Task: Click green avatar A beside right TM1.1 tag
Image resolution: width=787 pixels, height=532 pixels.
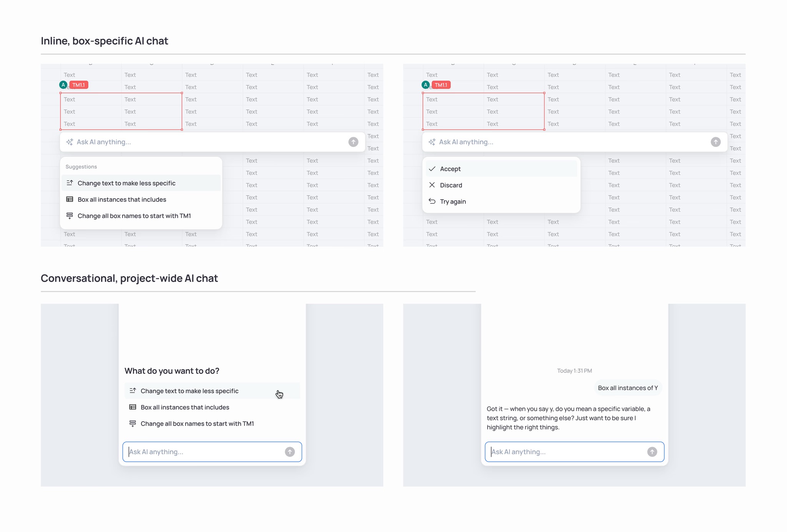Action: (425, 85)
